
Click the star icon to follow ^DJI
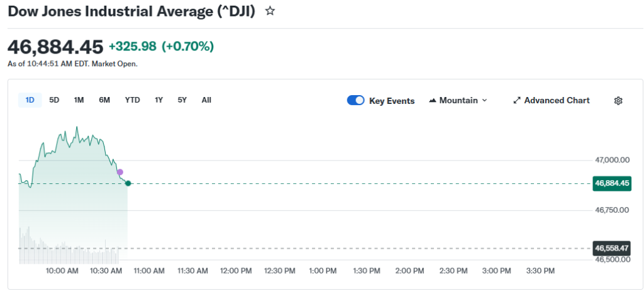pos(270,11)
